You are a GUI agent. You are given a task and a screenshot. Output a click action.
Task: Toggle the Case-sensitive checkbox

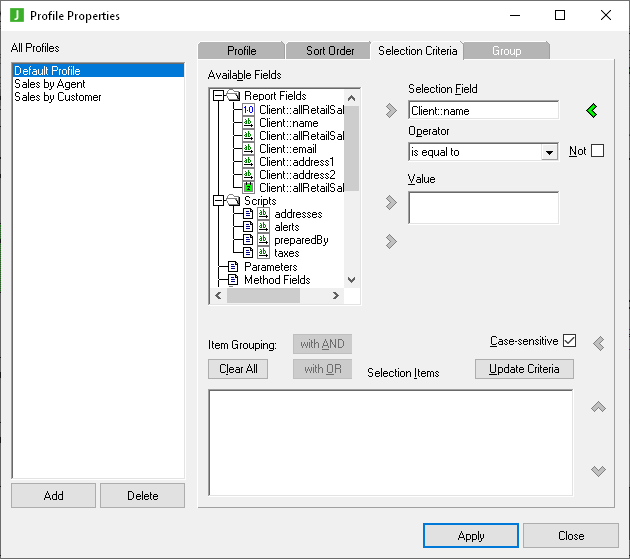tap(570, 341)
